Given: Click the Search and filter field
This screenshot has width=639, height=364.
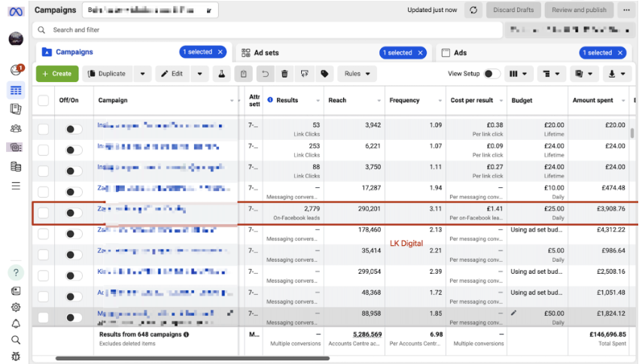Looking at the screenshot, I should pos(267,30).
